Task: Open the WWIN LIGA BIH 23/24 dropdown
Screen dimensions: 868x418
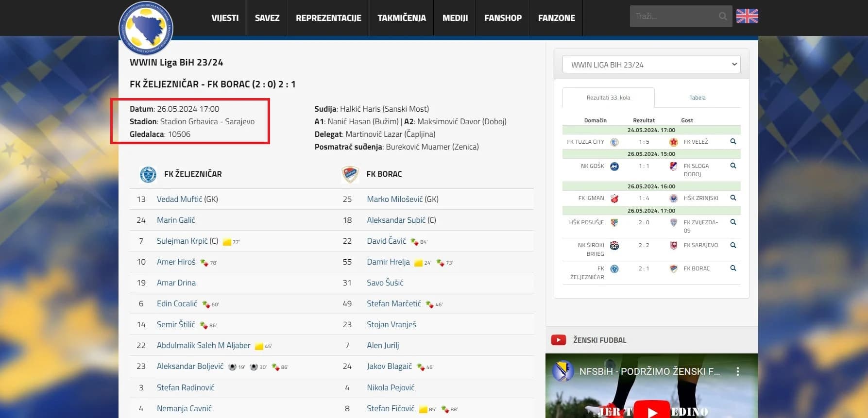Action: (x=651, y=65)
